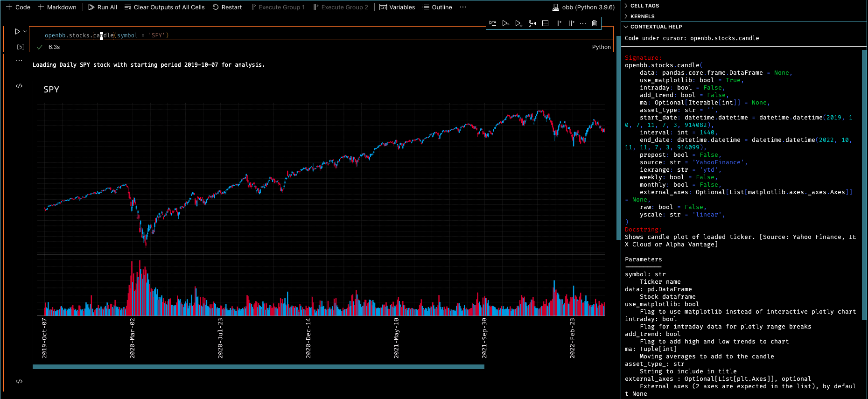The image size is (868, 399).
Task: Change presentation of the SPY chart output
Action: coord(19,86)
